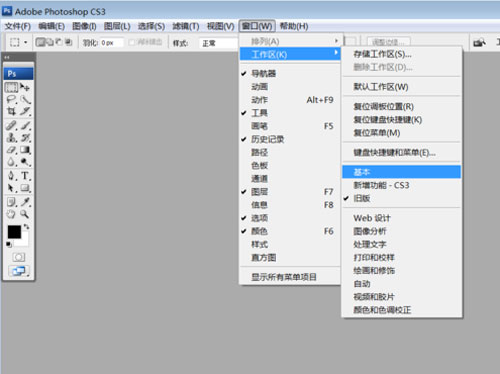This screenshot has height=374, width=500.
Task: Select the Dodge tool
Action: point(25,162)
